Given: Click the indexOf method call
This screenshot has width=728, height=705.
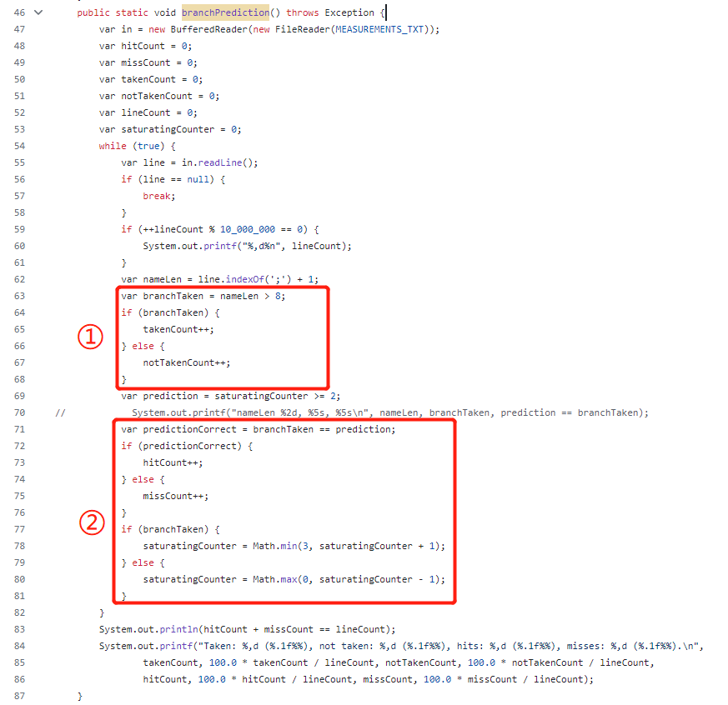Looking at the screenshot, I should pyautogui.click(x=244, y=279).
